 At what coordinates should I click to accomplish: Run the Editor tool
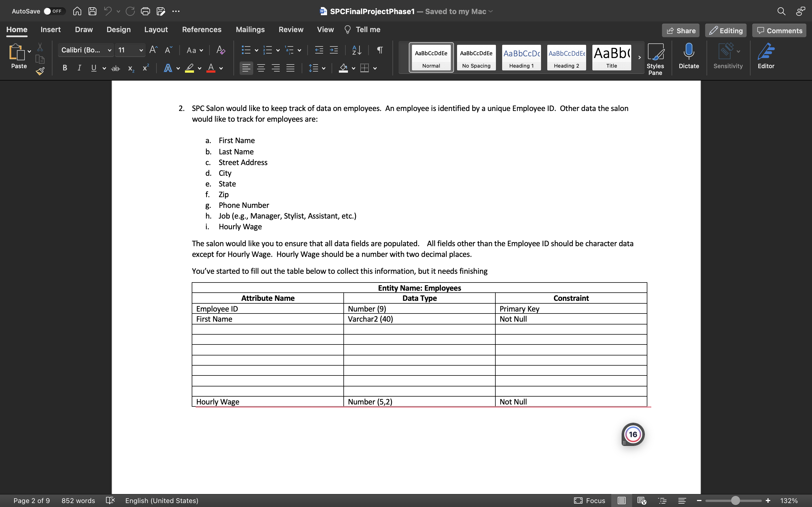(766, 56)
